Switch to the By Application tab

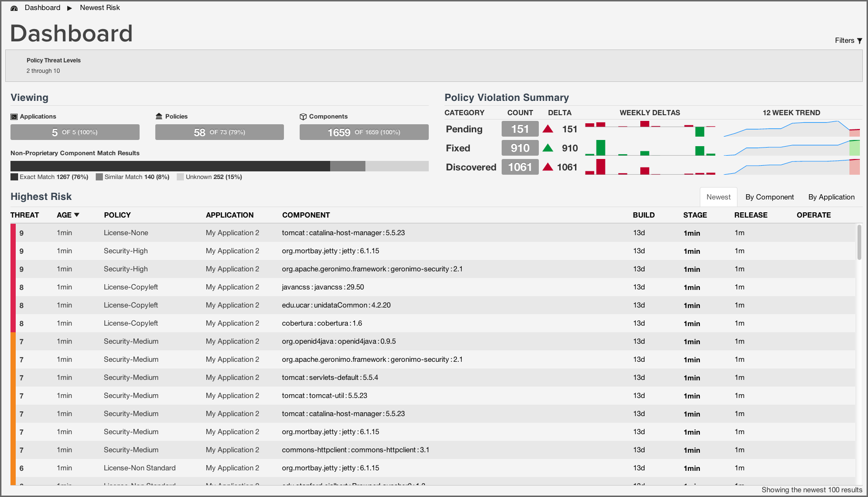(831, 197)
